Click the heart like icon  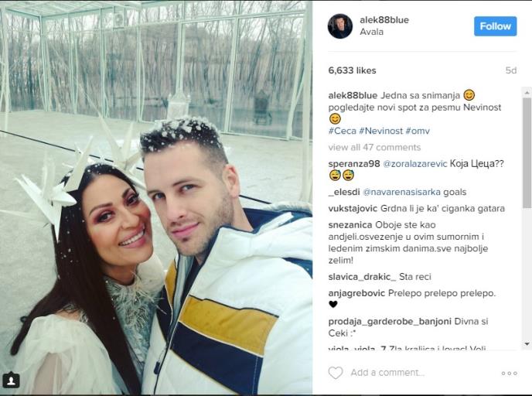[x=336, y=373]
